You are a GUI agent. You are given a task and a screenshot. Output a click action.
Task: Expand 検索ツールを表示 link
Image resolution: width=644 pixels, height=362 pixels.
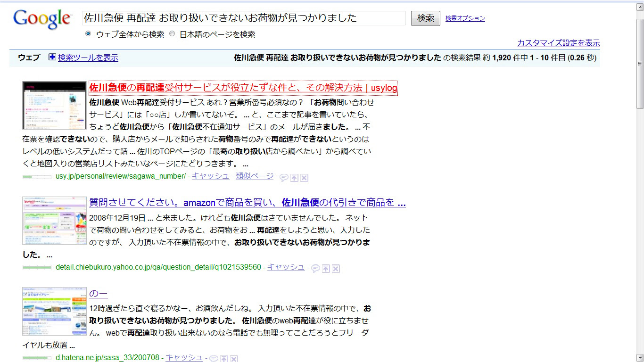[88, 58]
